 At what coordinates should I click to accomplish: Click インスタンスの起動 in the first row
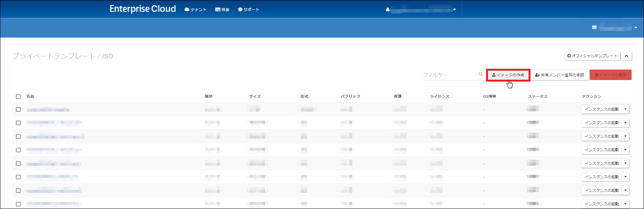(602, 109)
